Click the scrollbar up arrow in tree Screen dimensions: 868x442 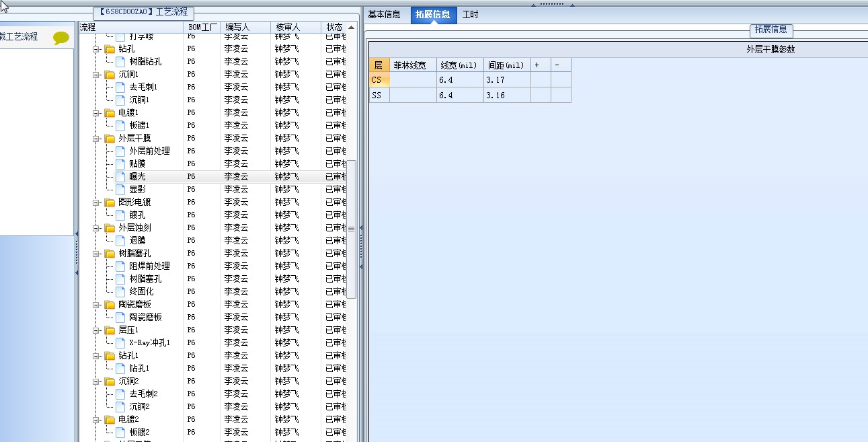351,28
